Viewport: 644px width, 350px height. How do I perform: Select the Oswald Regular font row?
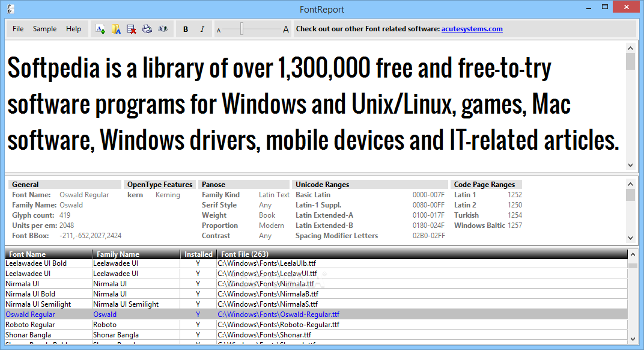(316, 315)
